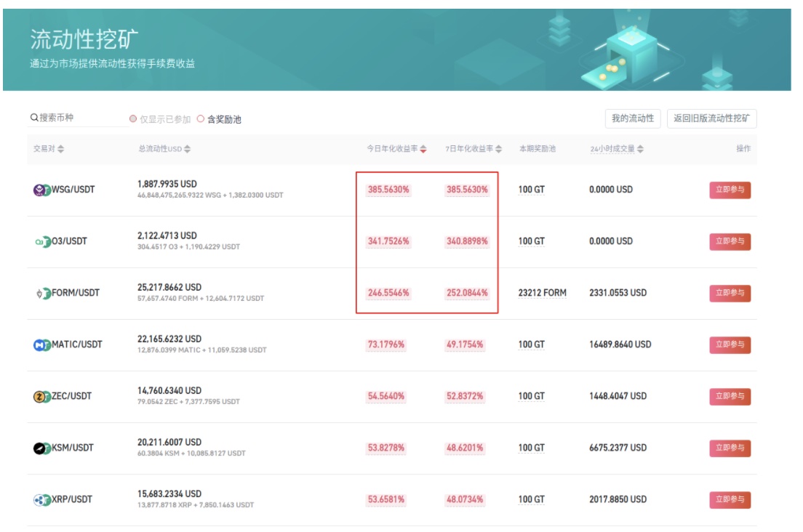Viewport: 803px width, 532px height.
Task: Click the 23212 FORM reward pool value
Action: pyautogui.click(x=543, y=293)
